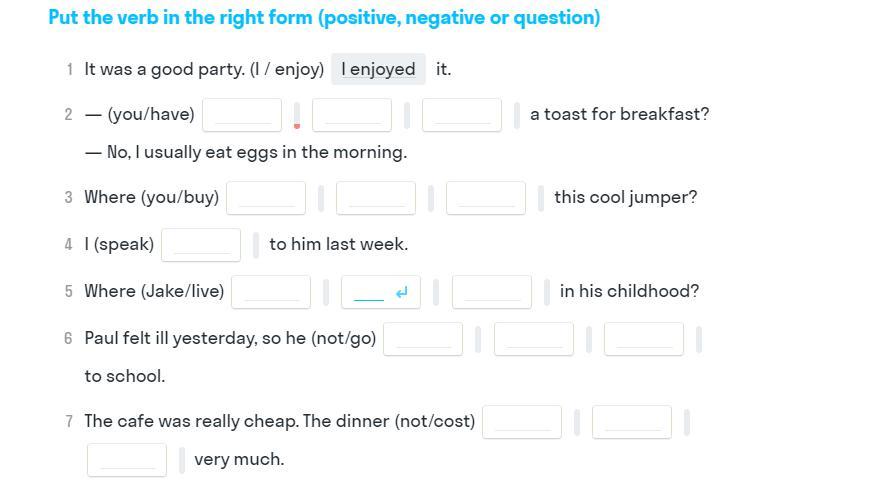Click first blank after 'Where (you/buy)'
The width and height of the screenshot is (886, 492).
pyautogui.click(x=266, y=198)
